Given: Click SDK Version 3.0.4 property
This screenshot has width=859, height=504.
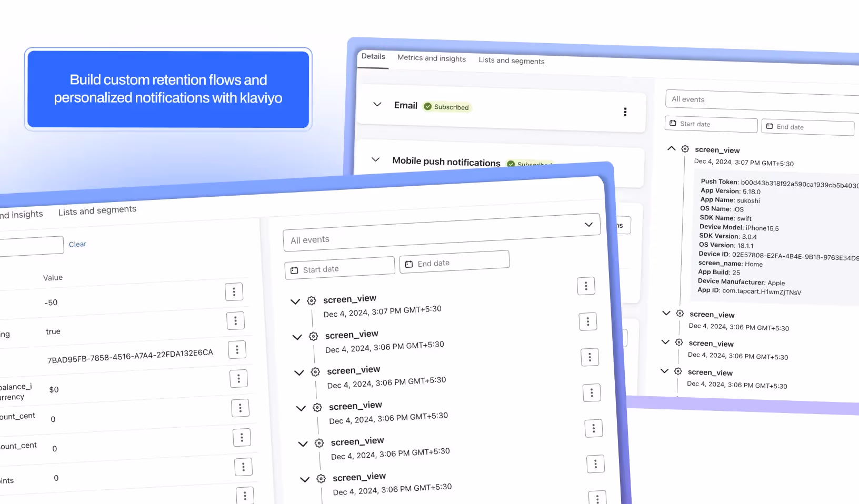Looking at the screenshot, I should [728, 236].
